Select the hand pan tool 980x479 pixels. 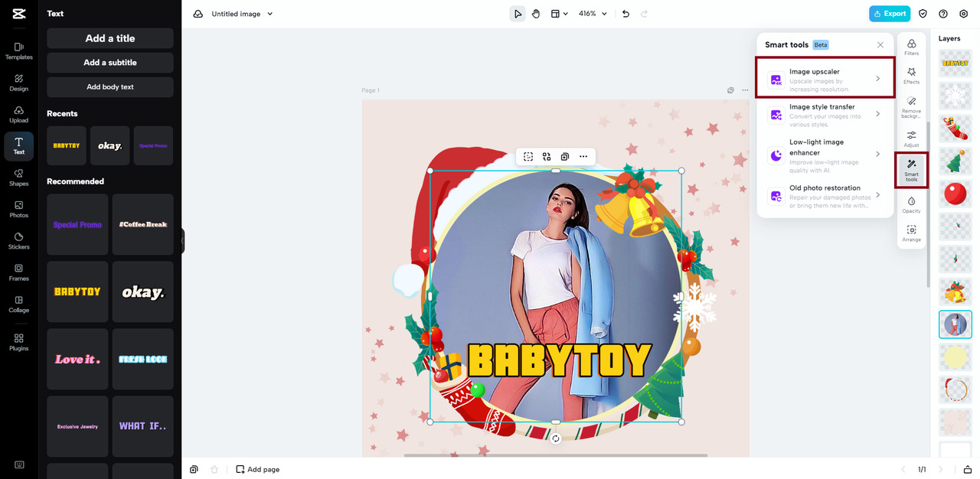pos(536,14)
